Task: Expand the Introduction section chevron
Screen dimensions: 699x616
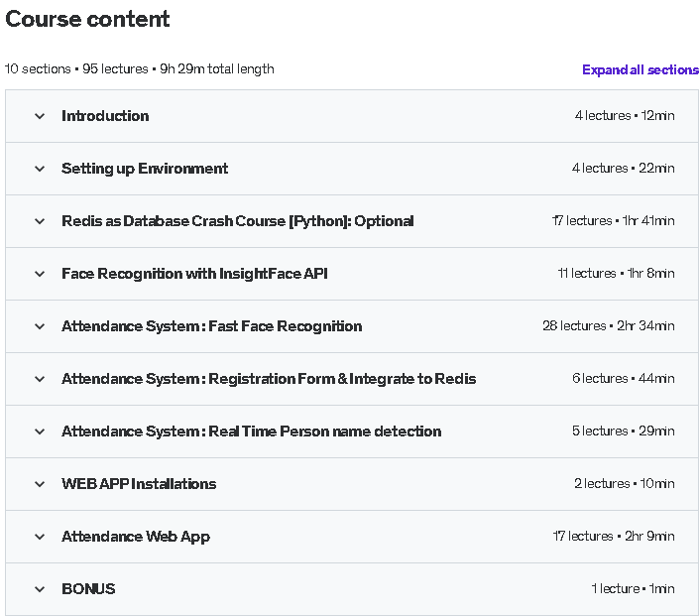Action: click(x=40, y=116)
